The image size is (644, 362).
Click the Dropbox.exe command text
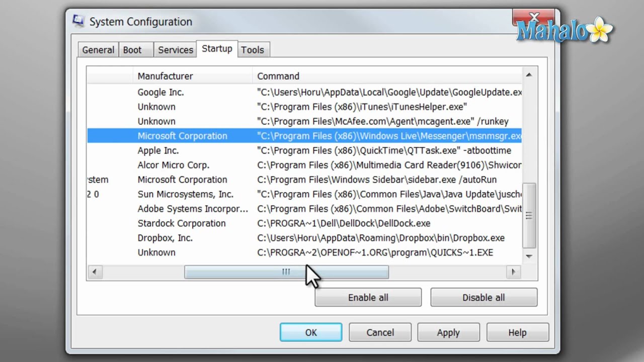(381, 238)
